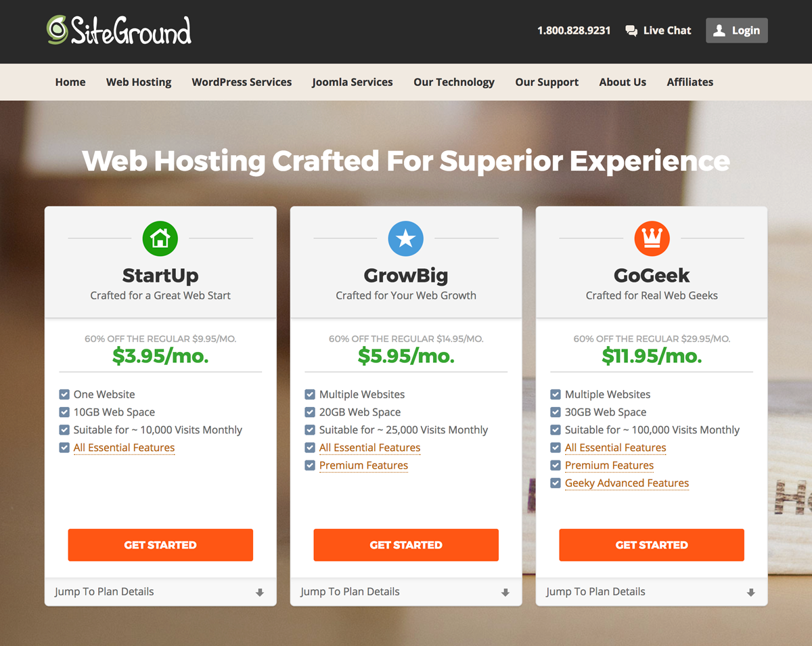Open WordPress Services menu
The width and height of the screenshot is (812, 646).
tap(242, 82)
